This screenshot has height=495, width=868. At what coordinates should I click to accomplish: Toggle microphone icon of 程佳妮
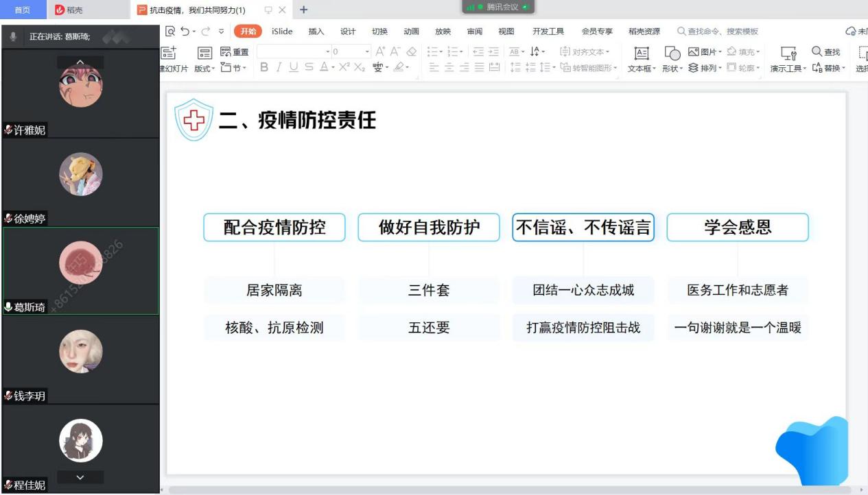tap(9, 485)
